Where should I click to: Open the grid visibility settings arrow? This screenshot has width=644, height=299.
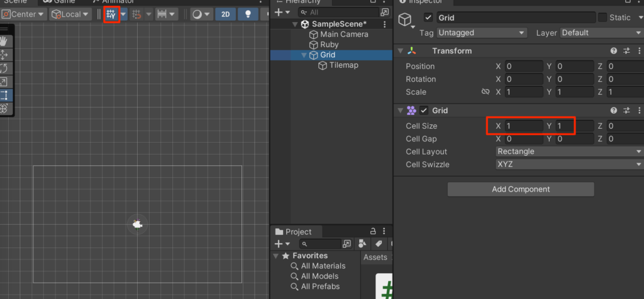pos(123,14)
